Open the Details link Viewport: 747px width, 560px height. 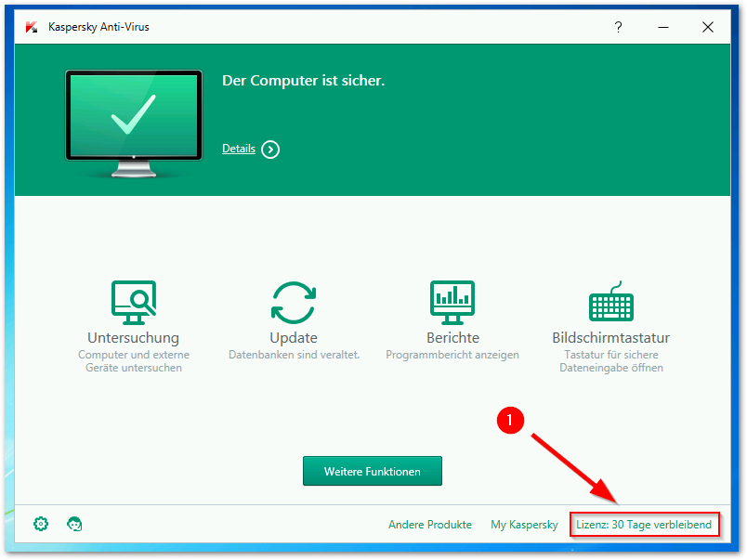(239, 149)
